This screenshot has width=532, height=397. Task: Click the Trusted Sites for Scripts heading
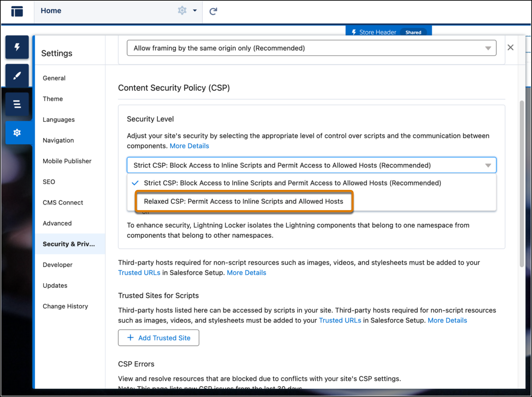click(158, 296)
